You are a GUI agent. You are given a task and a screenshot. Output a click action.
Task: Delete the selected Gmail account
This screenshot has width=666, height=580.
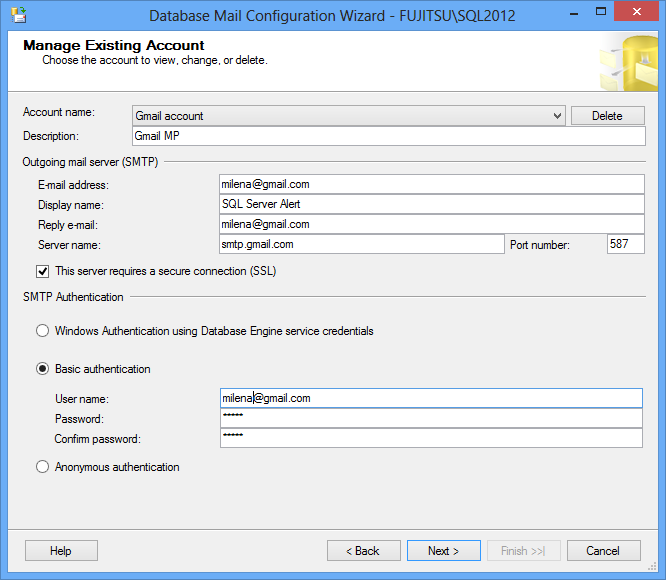tap(607, 116)
